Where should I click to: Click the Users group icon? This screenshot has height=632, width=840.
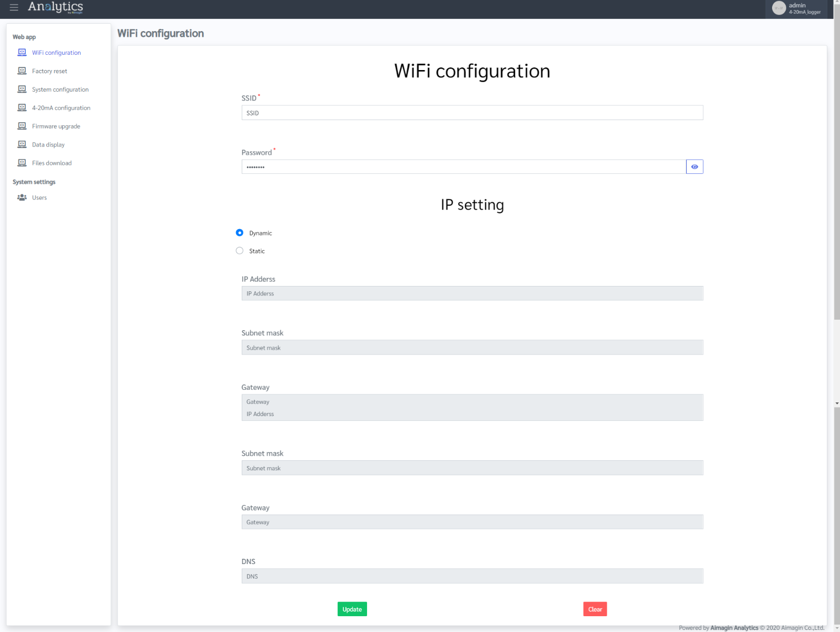coord(22,197)
